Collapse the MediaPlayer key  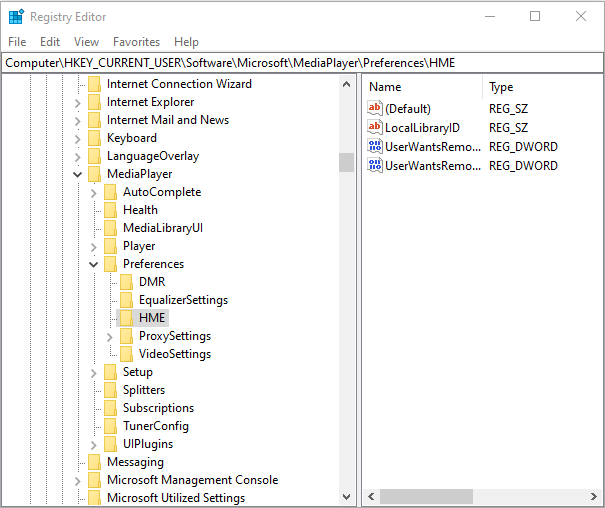pos(78,174)
